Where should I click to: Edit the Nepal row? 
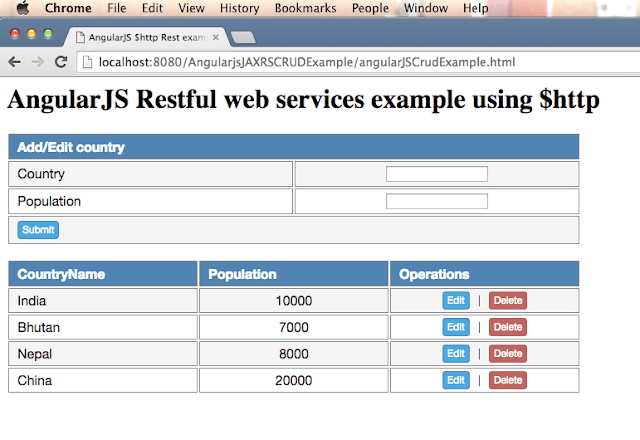456,353
